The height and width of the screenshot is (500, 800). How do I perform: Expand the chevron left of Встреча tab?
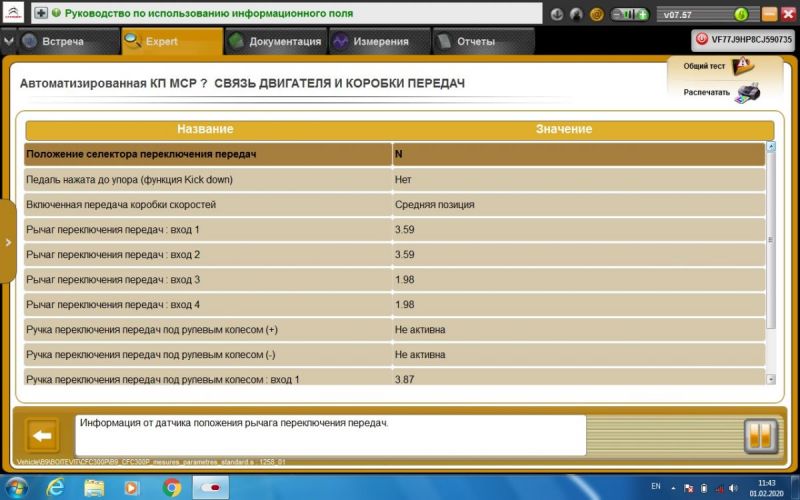coord(9,42)
